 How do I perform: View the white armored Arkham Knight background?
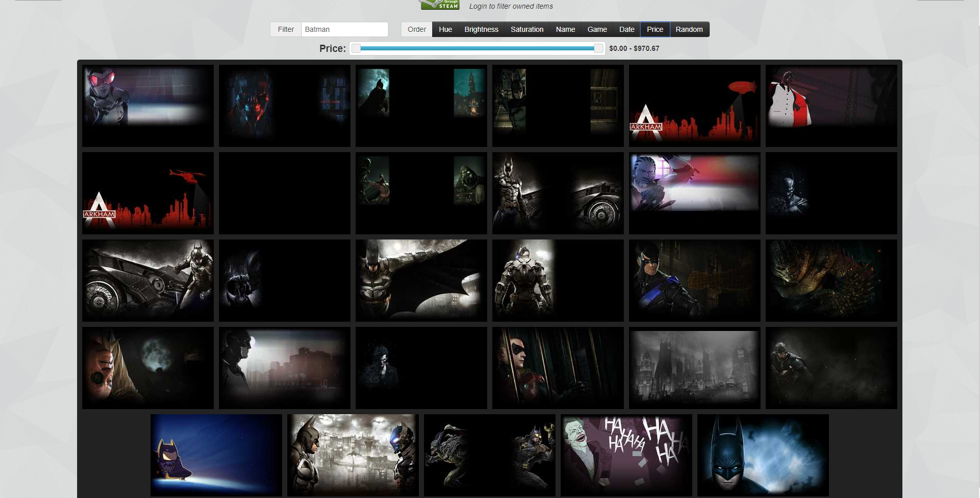[558, 281]
